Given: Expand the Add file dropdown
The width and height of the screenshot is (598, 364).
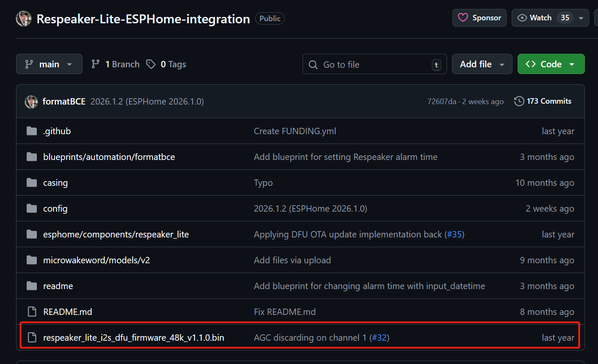Looking at the screenshot, I should click(482, 64).
